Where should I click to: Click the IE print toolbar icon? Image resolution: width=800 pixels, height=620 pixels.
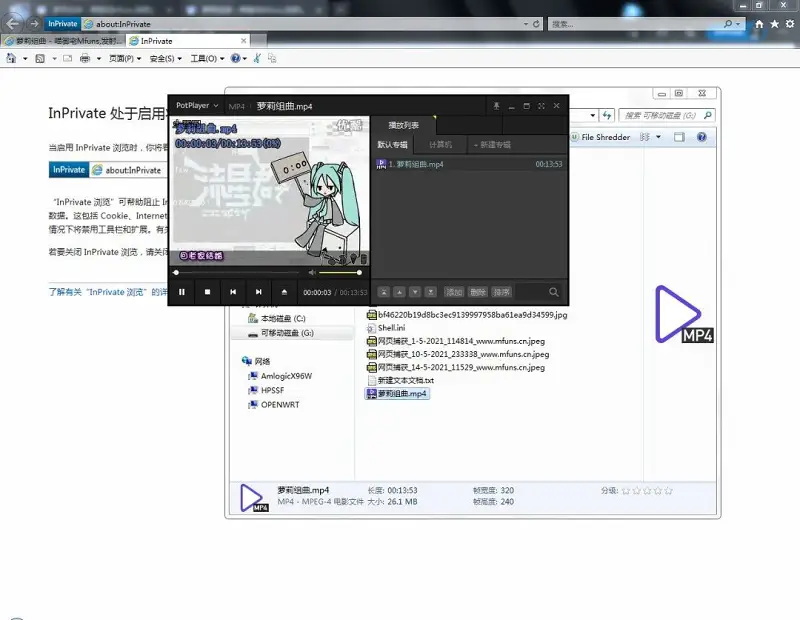[x=85, y=59]
